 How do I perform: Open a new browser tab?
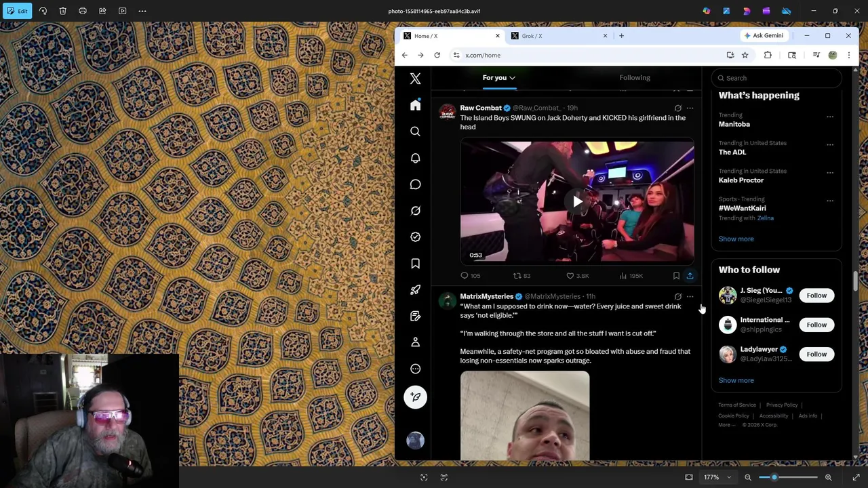coord(621,36)
